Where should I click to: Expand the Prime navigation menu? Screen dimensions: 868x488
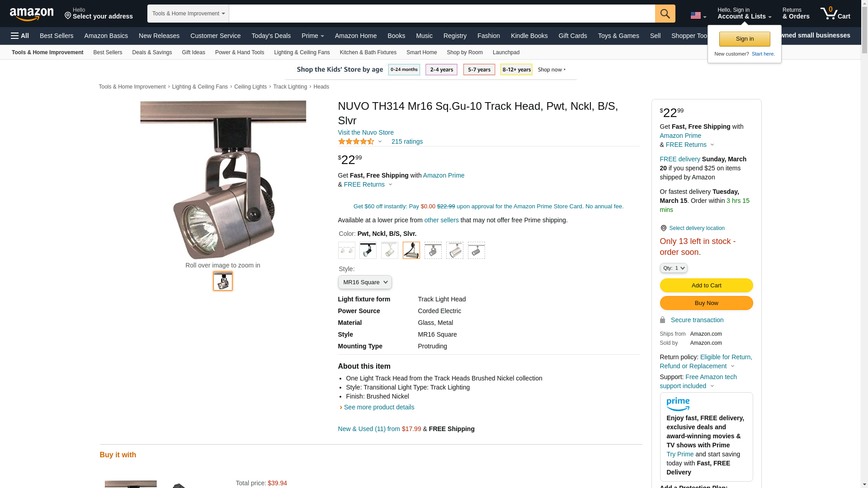pyautogui.click(x=313, y=36)
